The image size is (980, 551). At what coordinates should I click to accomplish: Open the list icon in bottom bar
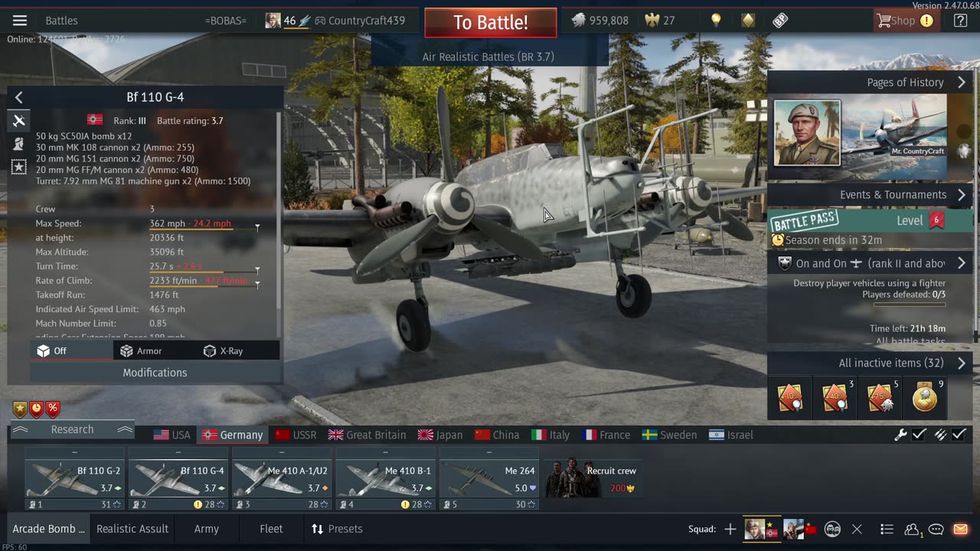(887, 529)
